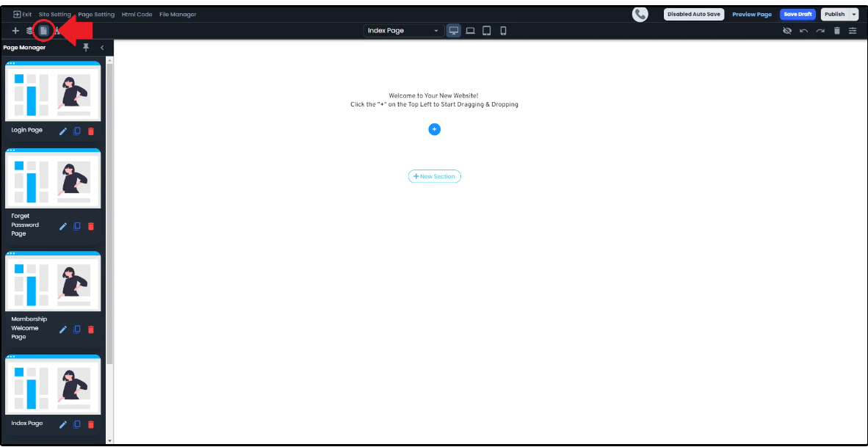
Task: Click the Save Draft button
Action: pos(798,14)
